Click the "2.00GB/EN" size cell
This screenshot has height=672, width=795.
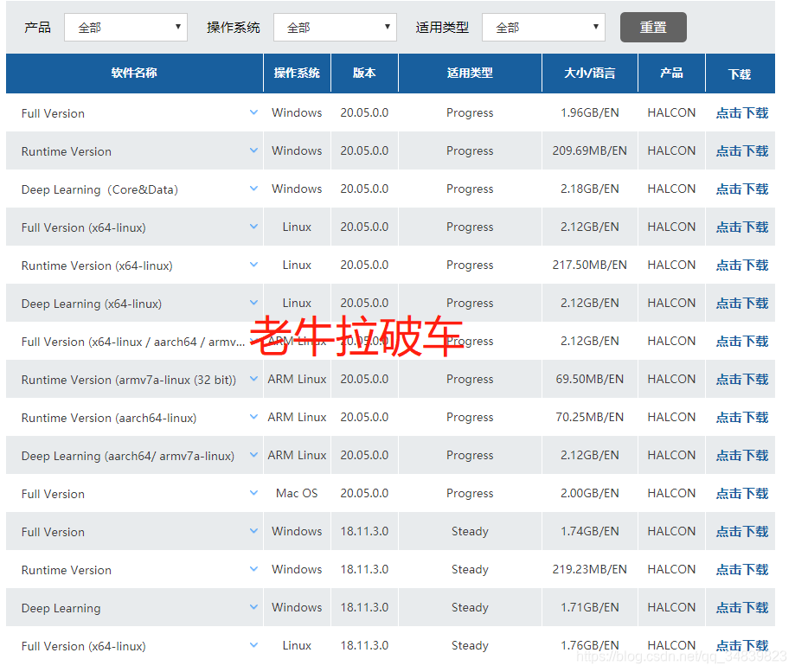[x=590, y=493]
